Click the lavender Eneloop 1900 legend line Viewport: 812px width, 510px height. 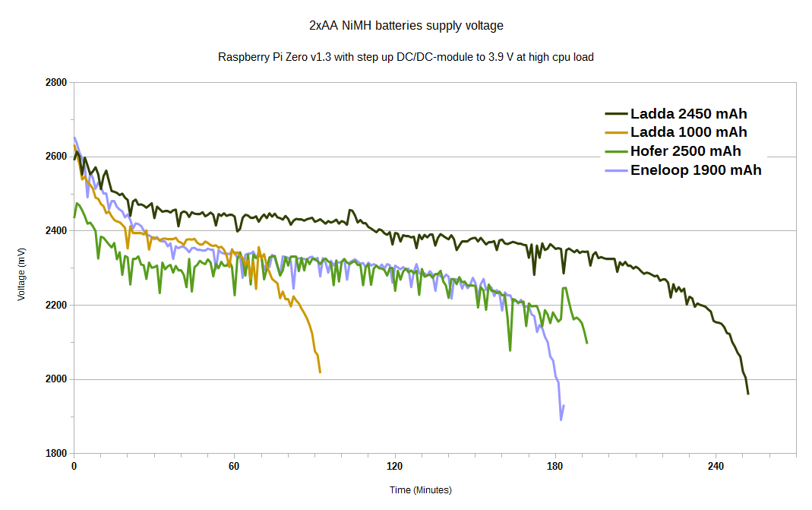pos(616,170)
